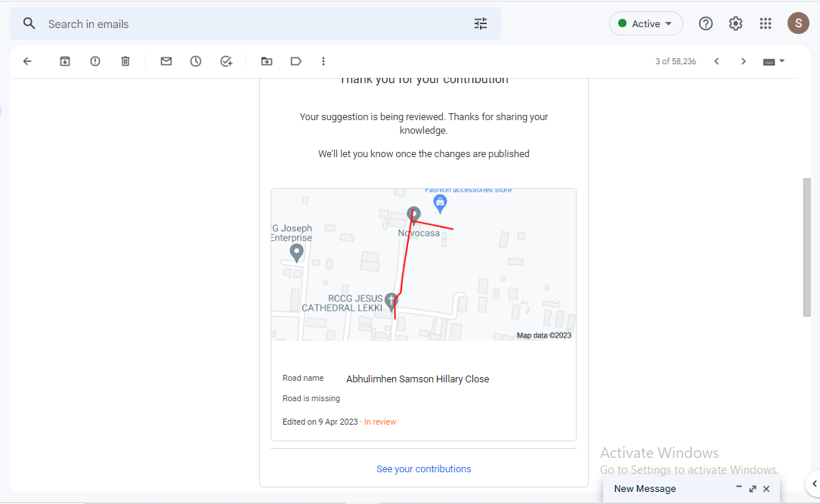This screenshot has width=820, height=504.
Task: Delete the open email
Action: 125,61
